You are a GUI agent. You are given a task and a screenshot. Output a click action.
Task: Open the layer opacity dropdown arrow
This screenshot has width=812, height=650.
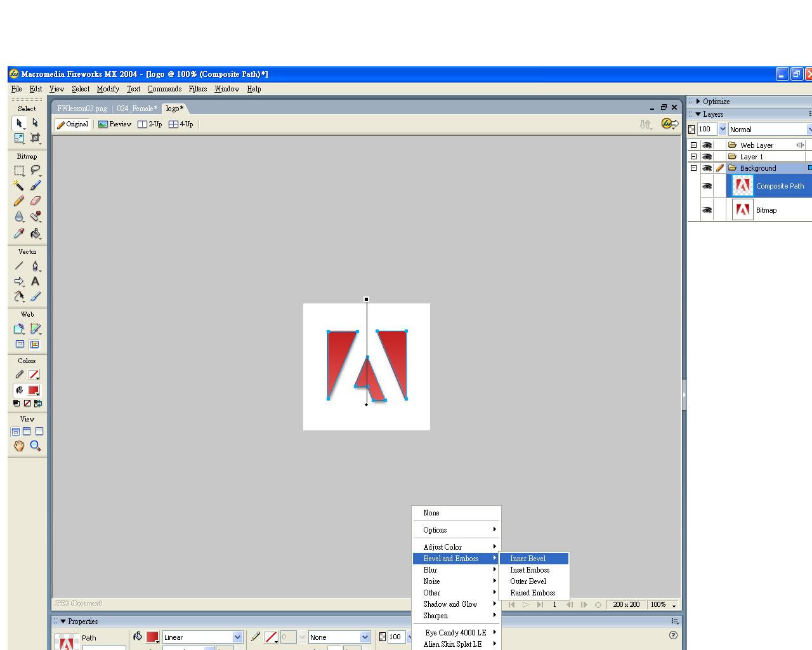tap(723, 129)
